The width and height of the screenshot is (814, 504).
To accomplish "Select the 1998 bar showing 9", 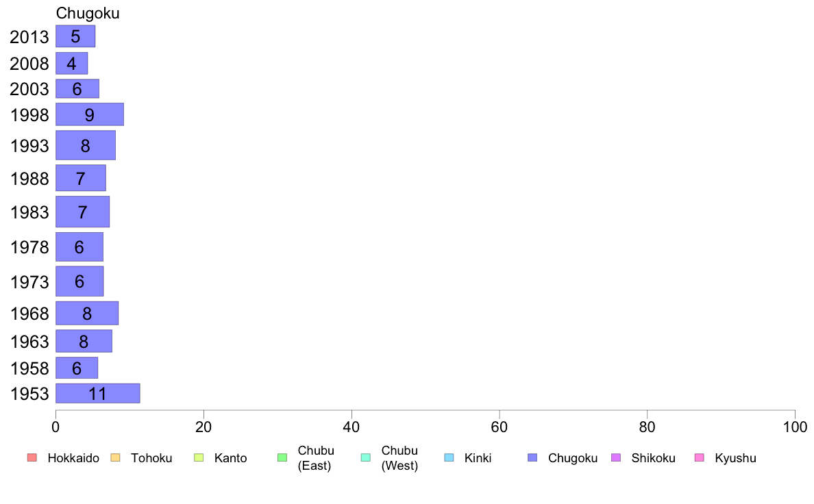I will coord(89,114).
